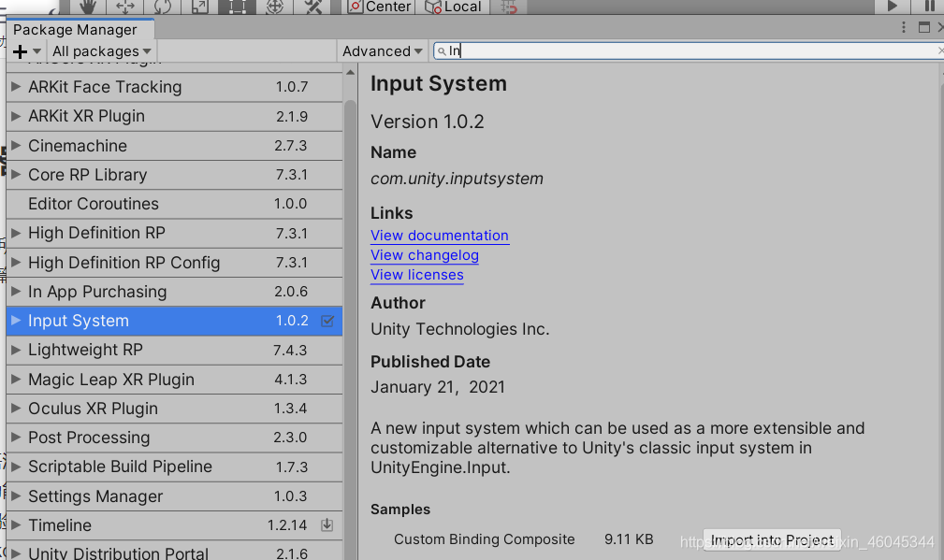Image resolution: width=944 pixels, height=560 pixels.
Task: Expand the Cinemachine package arrow
Action: coord(16,145)
